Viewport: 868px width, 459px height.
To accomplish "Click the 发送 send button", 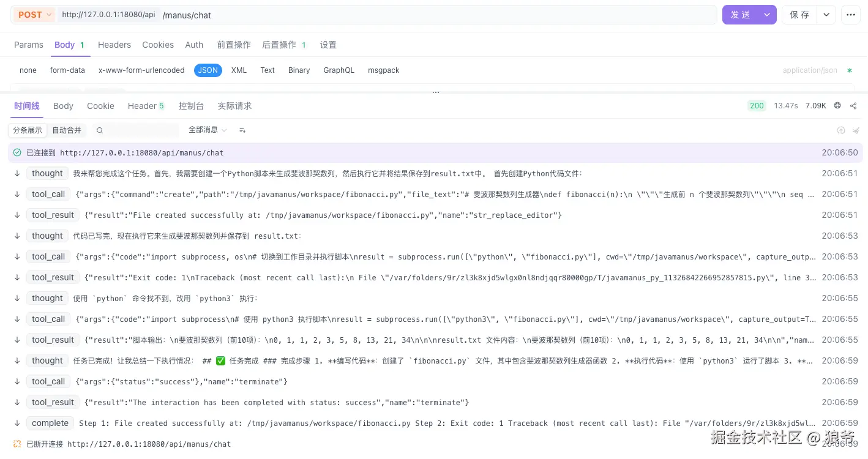I will (741, 15).
